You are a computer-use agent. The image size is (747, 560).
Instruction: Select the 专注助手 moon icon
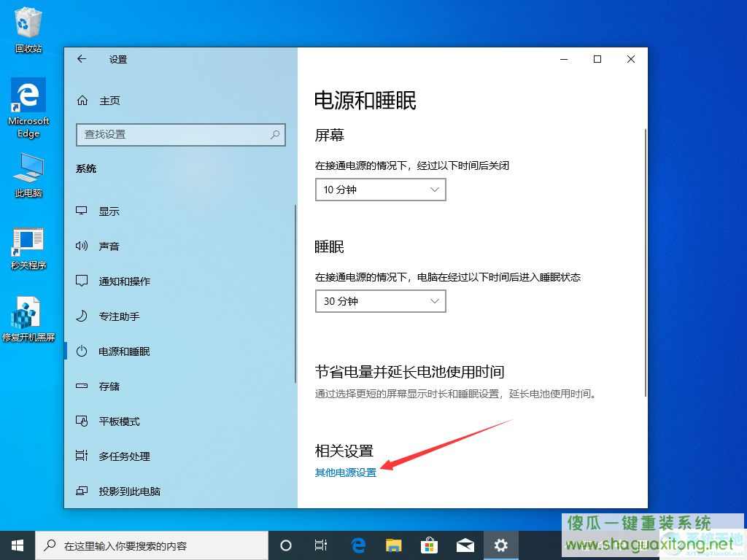click(82, 316)
